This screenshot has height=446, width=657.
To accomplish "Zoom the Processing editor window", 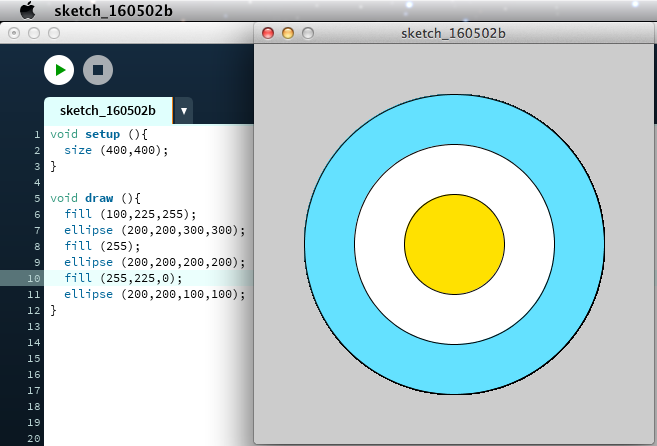I will 54,33.
